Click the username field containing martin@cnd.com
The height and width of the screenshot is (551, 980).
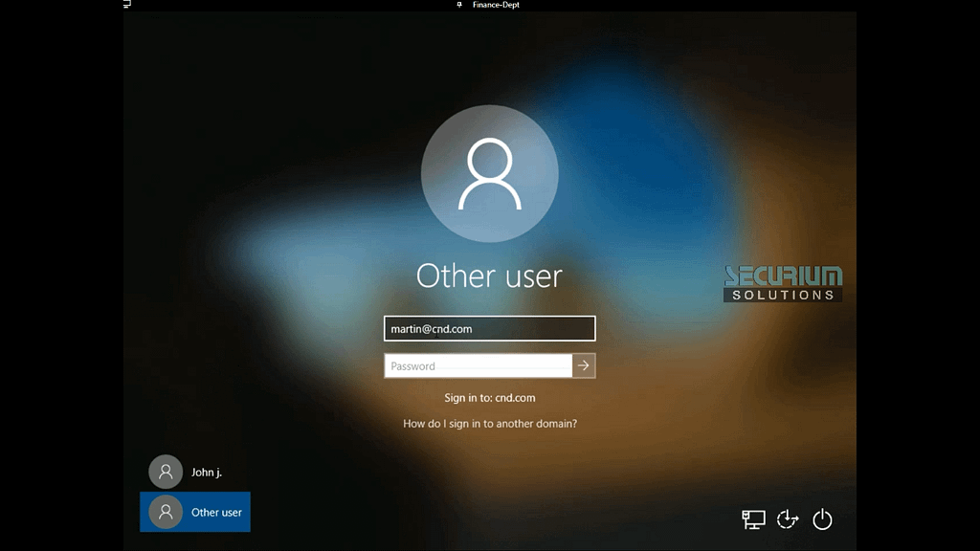[x=489, y=329]
